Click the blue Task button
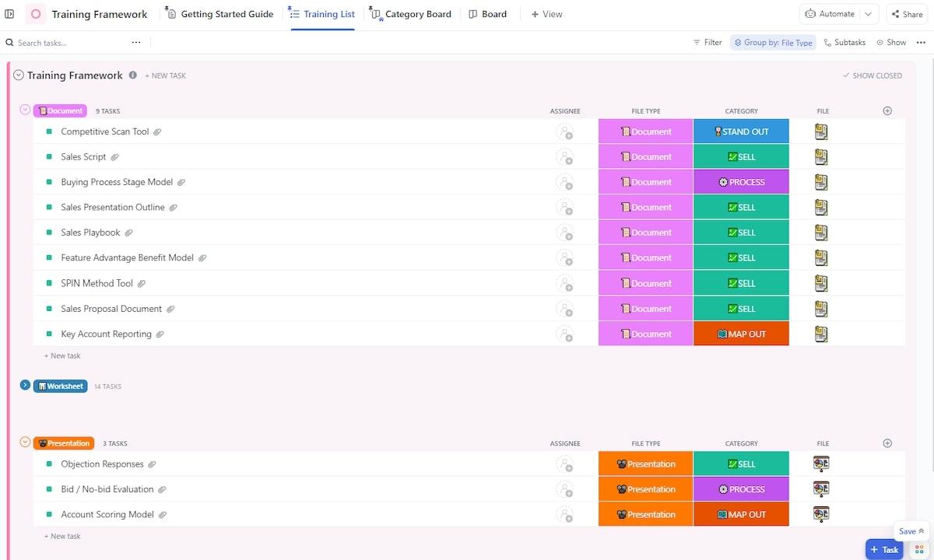The image size is (934, 560). click(883, 549)
